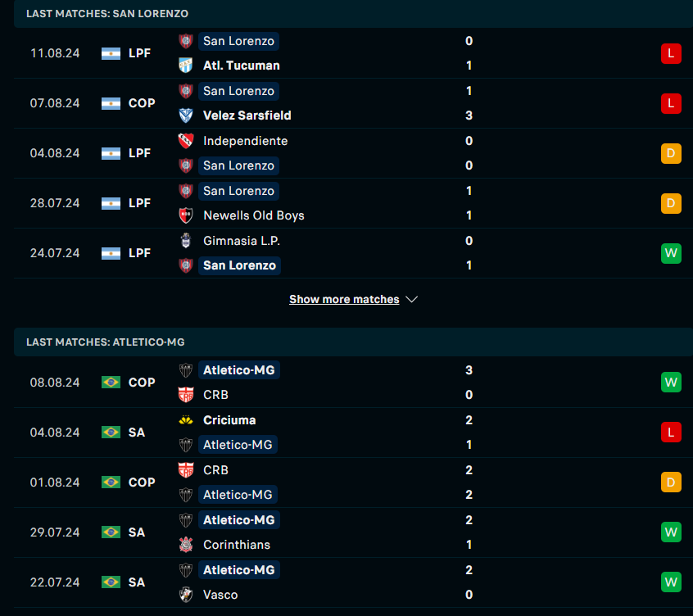
Task: Click the Newells Old Boys crest
Action: [186, 215]
